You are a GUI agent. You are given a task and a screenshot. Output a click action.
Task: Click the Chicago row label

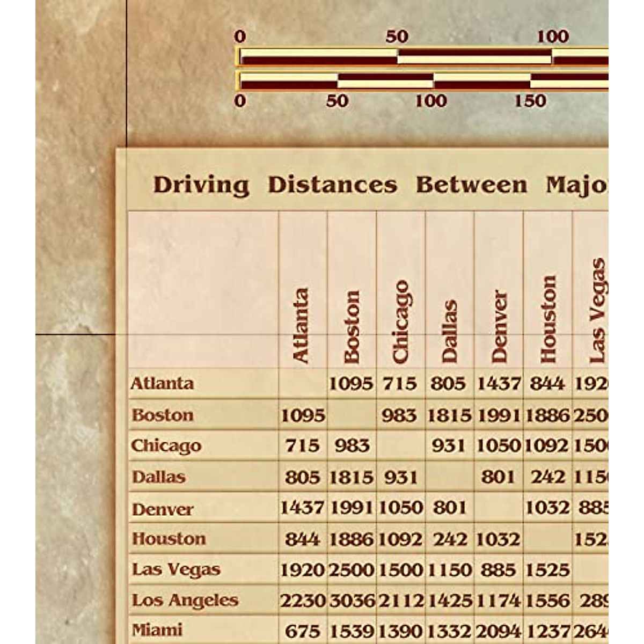[166, 446]
